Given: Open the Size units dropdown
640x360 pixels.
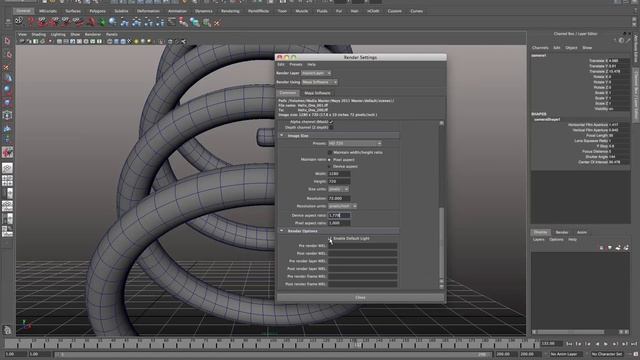Looking at the screenshot, I should tap(338, 189).
